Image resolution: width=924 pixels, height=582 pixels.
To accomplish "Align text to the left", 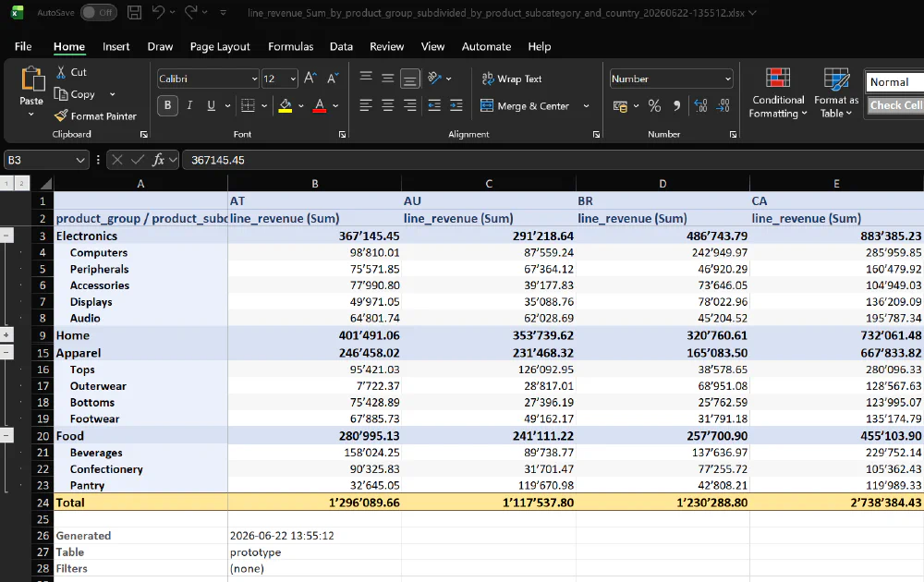I will coord(366,105).
